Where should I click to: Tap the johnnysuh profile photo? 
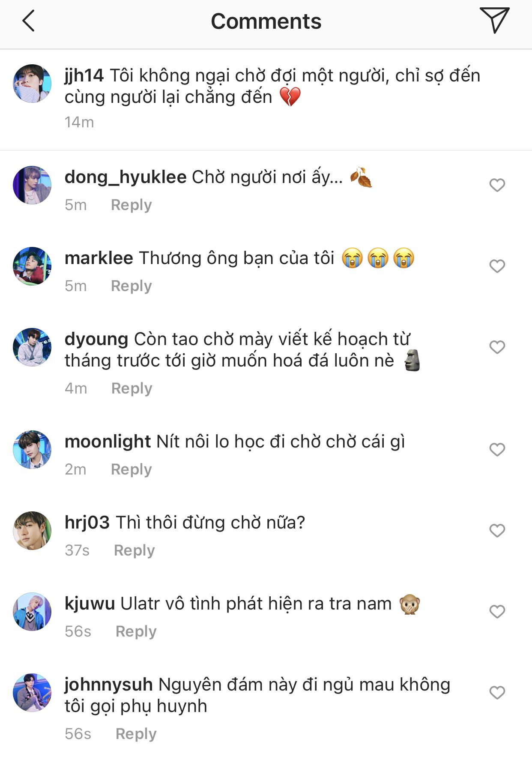click(x=32, y=693)
